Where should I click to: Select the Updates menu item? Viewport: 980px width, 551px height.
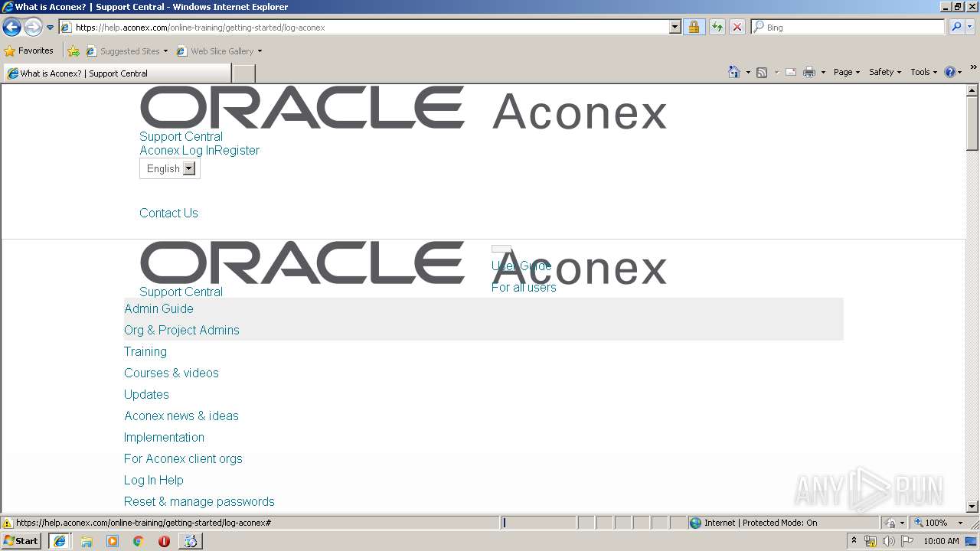point(146,394)
